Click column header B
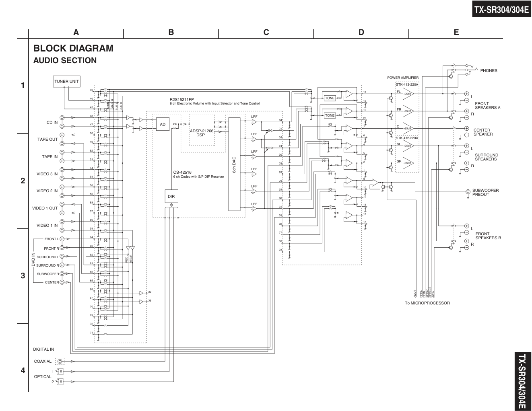 click(x=171, y=33)
